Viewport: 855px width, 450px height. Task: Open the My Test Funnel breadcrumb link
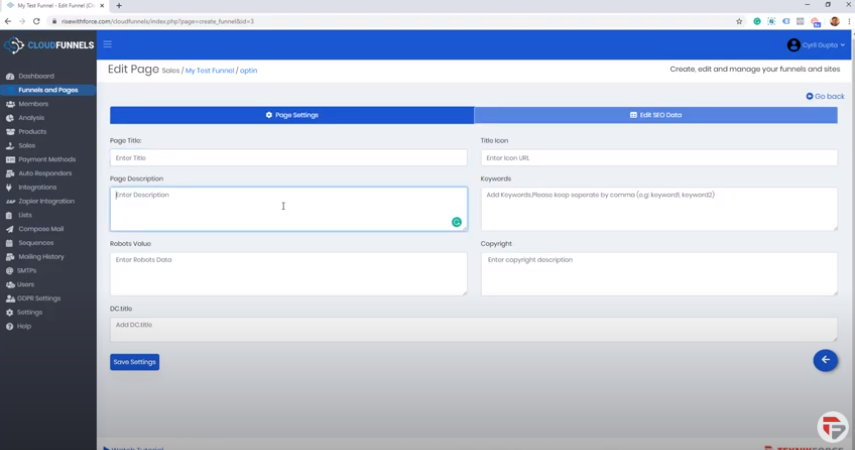209,71
